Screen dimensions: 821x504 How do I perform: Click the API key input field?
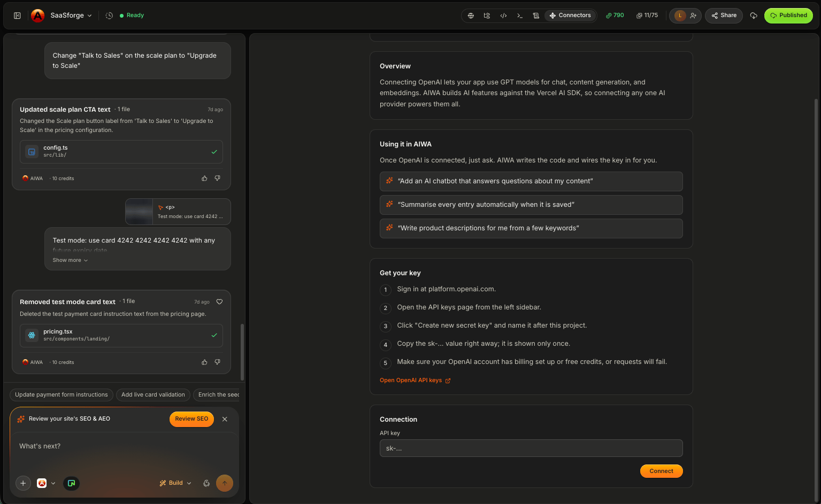(x=531, y=448)
